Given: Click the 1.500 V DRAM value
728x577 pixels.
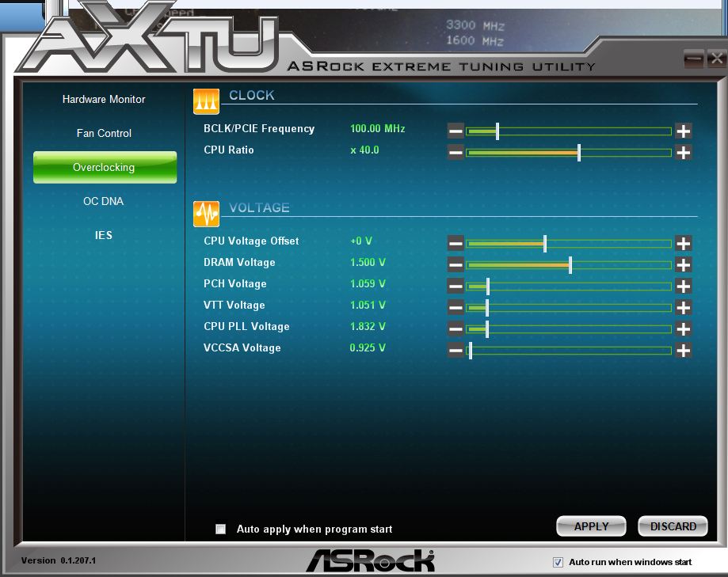Looking at the screenshot, I should click(368, 262).
